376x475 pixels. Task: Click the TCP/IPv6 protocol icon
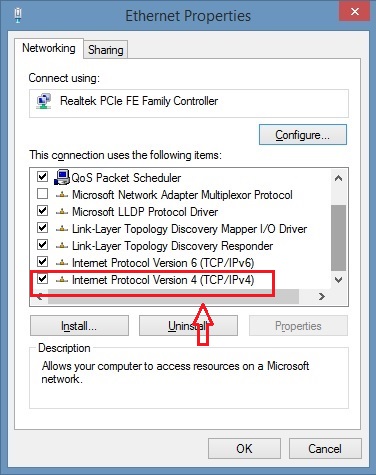[62, 263]
